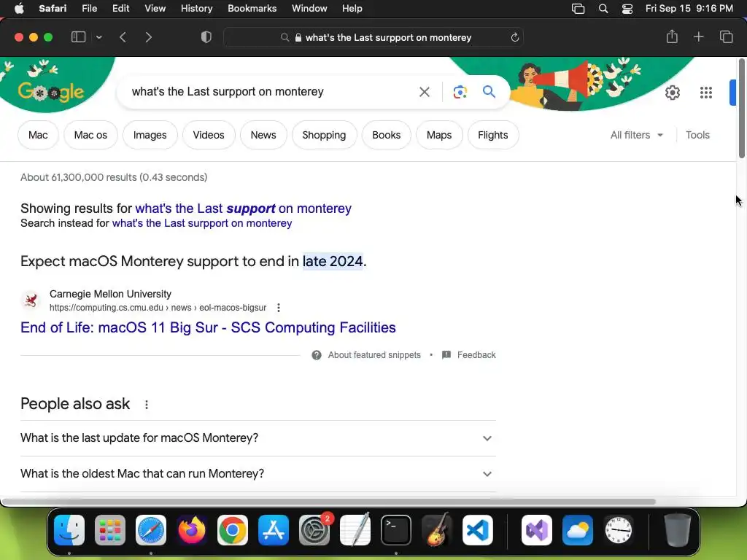Open the History menu
747x560 pixels.
(x=197, y=9)
